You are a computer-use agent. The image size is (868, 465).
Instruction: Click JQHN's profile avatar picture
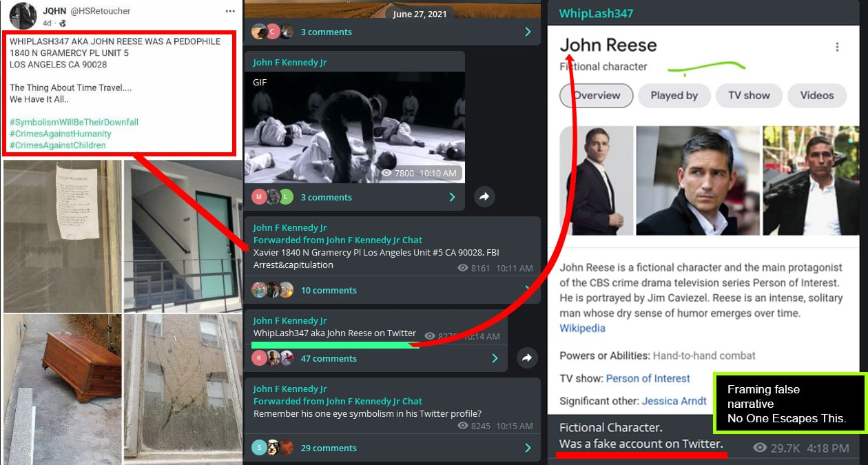[23, 16]
